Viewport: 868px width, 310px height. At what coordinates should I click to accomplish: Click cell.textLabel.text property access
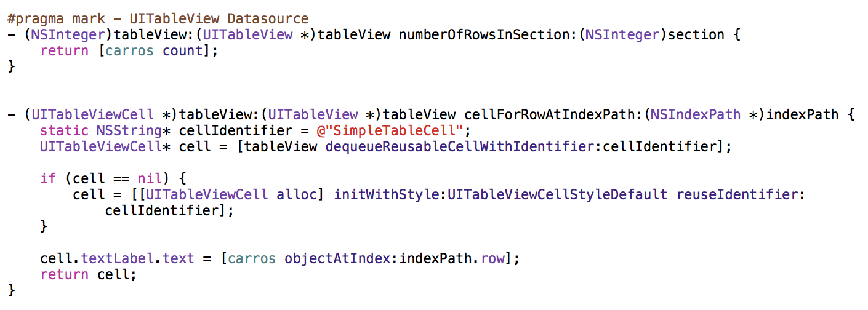[118, 259]
